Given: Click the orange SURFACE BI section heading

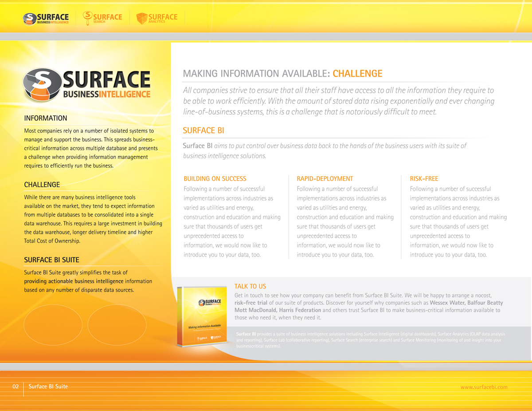Looking at the screenshot, I should (x=203, y=130).
